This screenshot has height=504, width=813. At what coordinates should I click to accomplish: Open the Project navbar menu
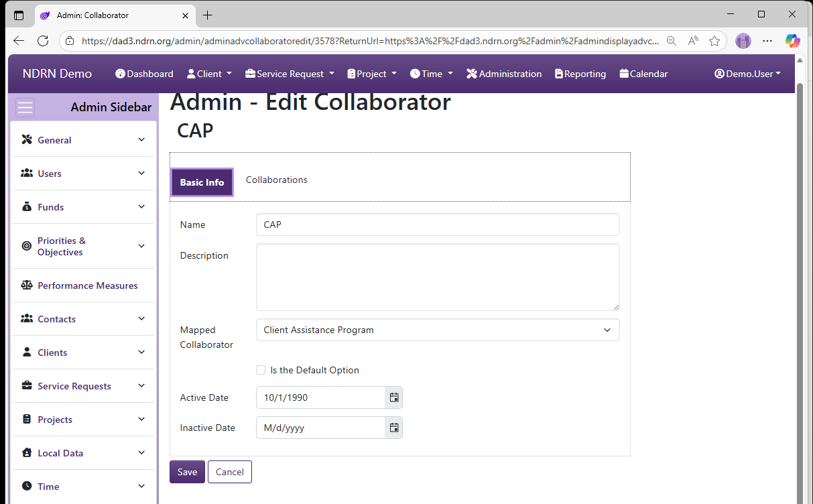372,74
